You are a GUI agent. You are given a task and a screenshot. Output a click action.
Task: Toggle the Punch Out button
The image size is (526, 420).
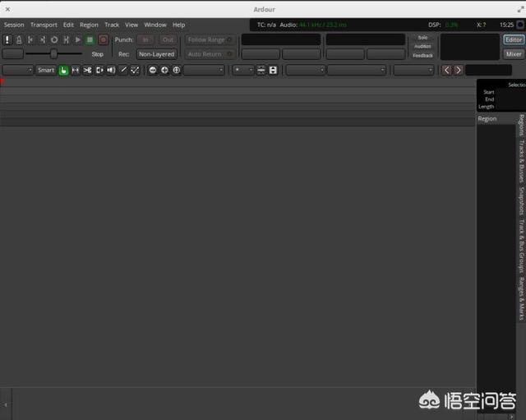click(168, 39)
